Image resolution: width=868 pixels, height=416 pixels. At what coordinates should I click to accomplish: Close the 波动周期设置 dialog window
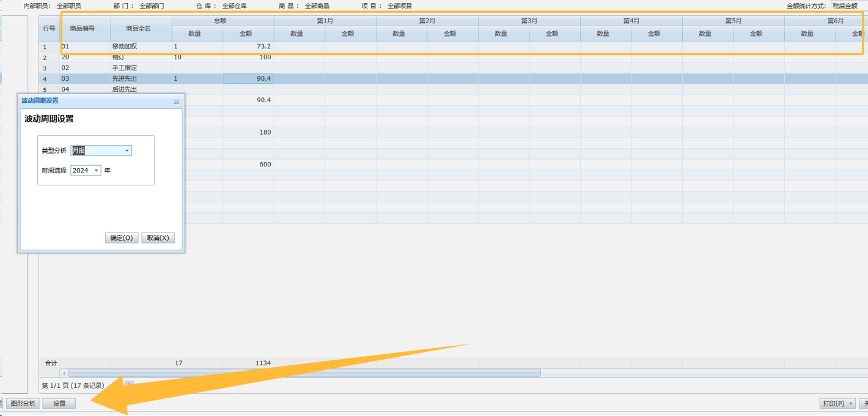(x=176, y=102)
